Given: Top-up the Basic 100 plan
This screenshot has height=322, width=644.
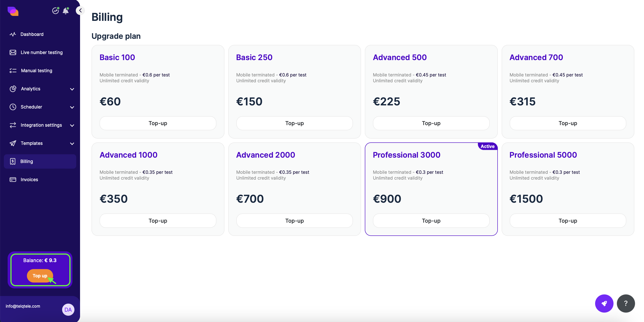Looking at the screenshot, I should (158, 123).
